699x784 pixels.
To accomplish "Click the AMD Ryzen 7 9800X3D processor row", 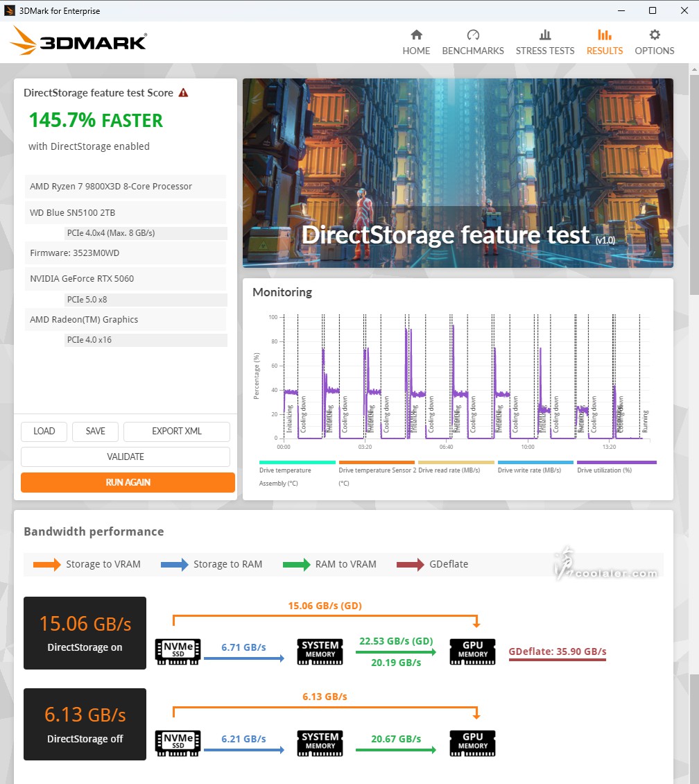I will pyautogui.click(x=126, y=187).
